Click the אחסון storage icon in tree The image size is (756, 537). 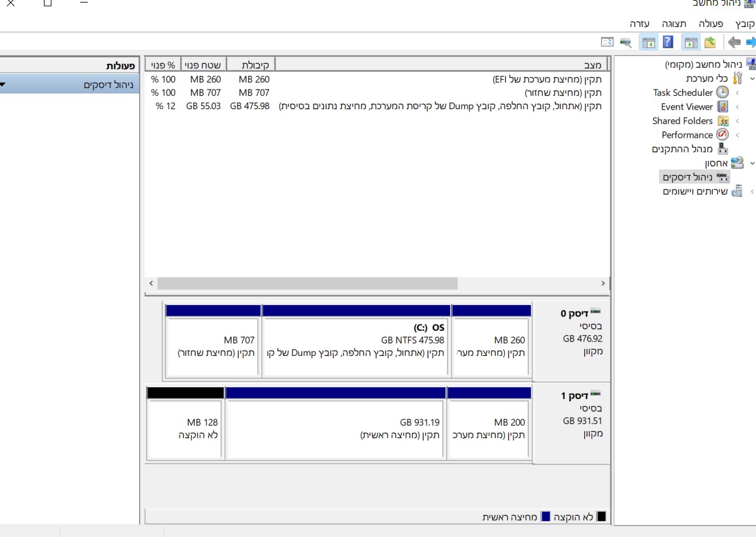tap(737, 163)
